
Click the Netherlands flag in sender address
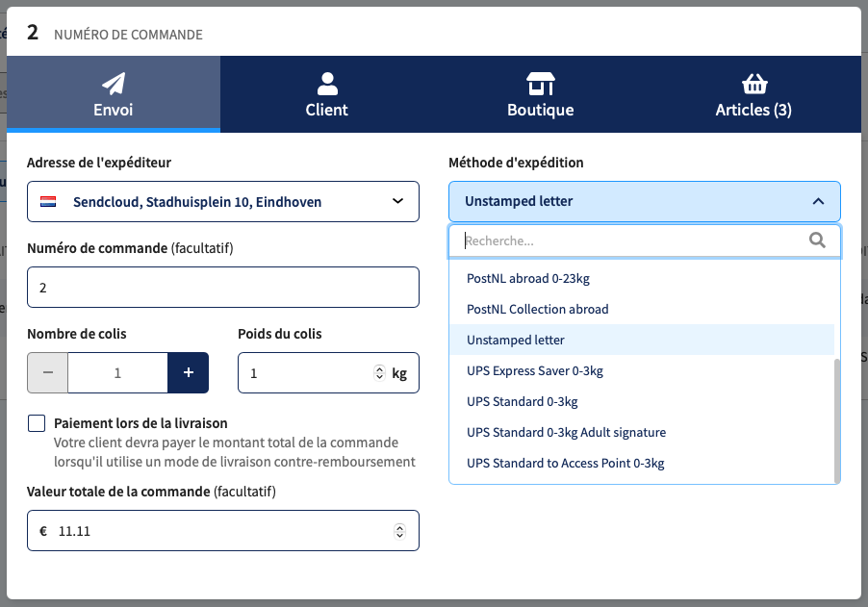point(48,202)
